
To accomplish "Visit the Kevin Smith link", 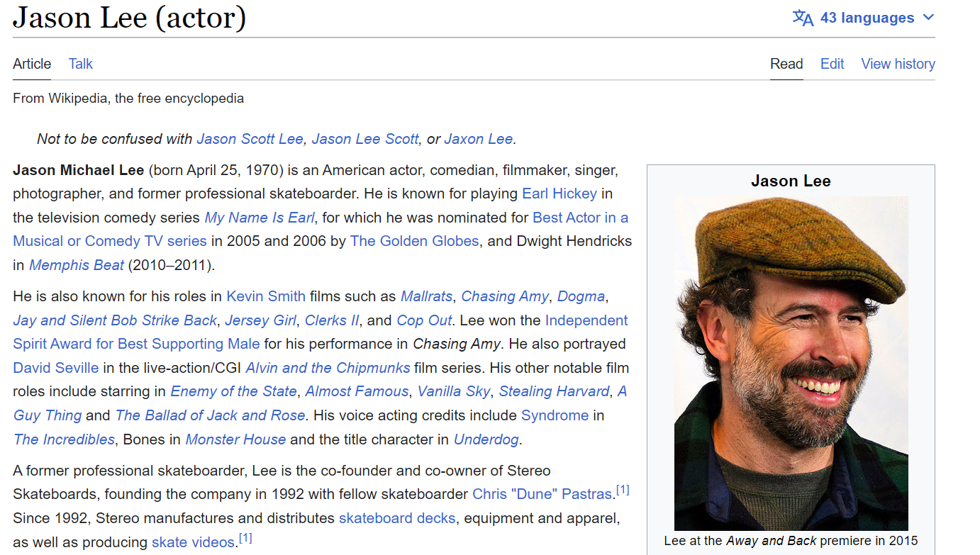I will (x=266, y=296).
